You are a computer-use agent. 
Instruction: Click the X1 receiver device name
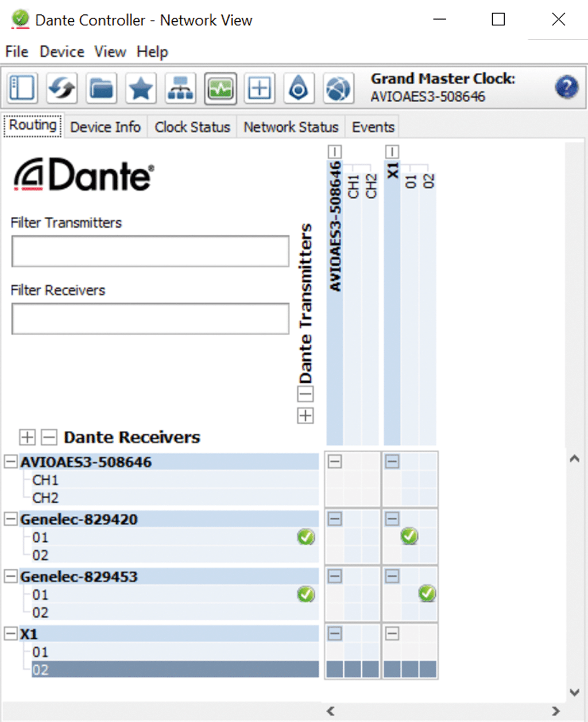tap(29, 634)
